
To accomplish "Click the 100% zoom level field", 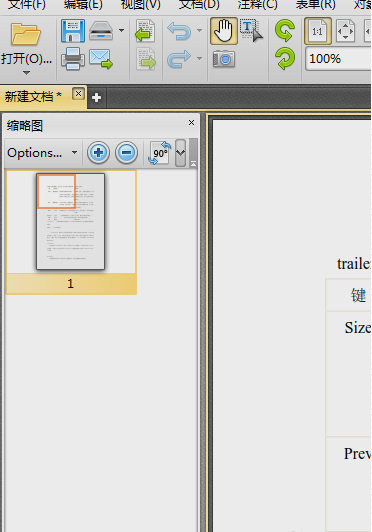I will click(x=338, y=59).
